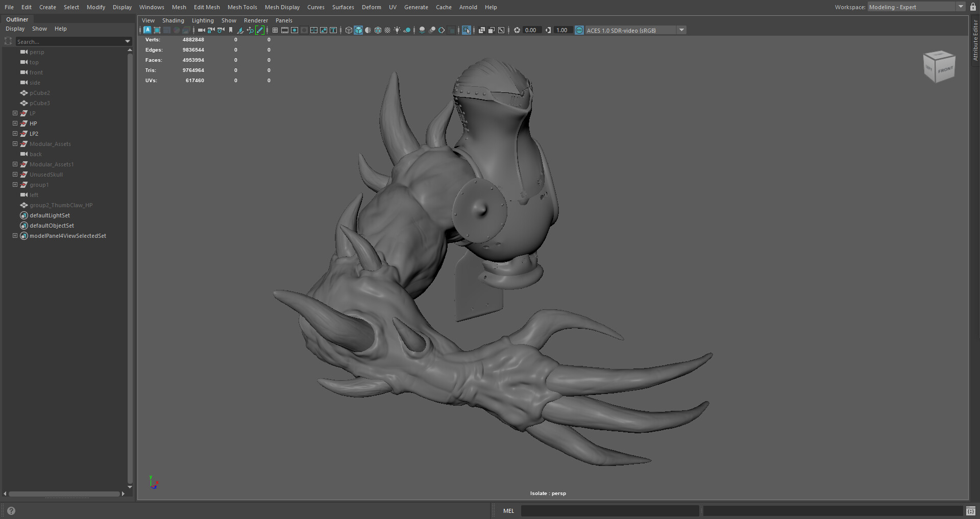Open the ACES view transform dropdown
980x519 pixels.
point(681,30)
